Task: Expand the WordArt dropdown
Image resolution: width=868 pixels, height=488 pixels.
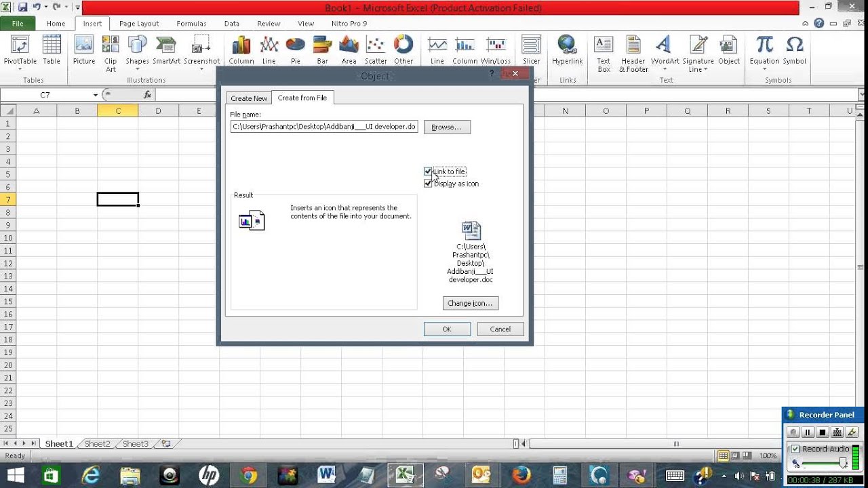Action: pyautogui.click(x=665, y=70)
